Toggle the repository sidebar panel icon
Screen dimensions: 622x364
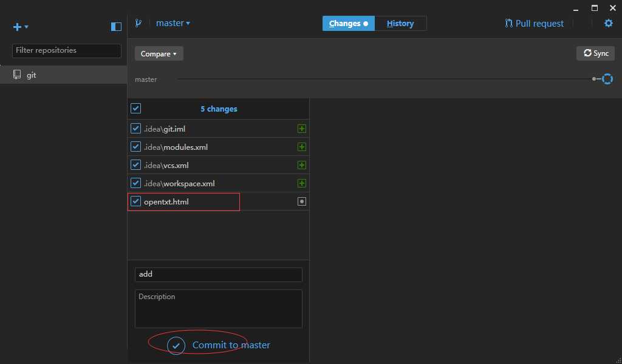[x=116, y=27]
